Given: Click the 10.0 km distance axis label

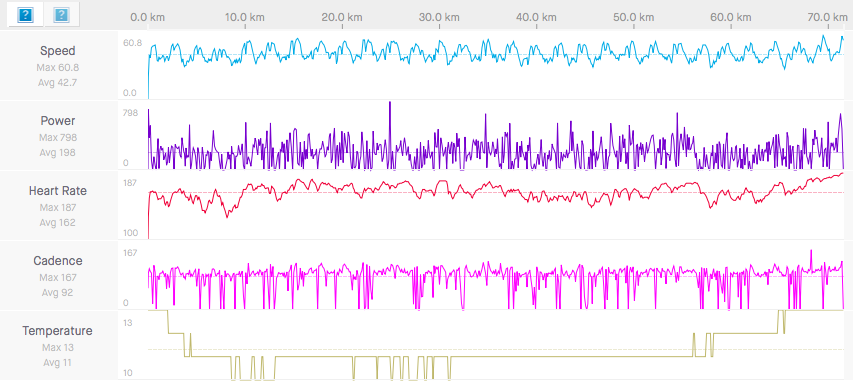Looking at the screenshot, I should [245, 17].
